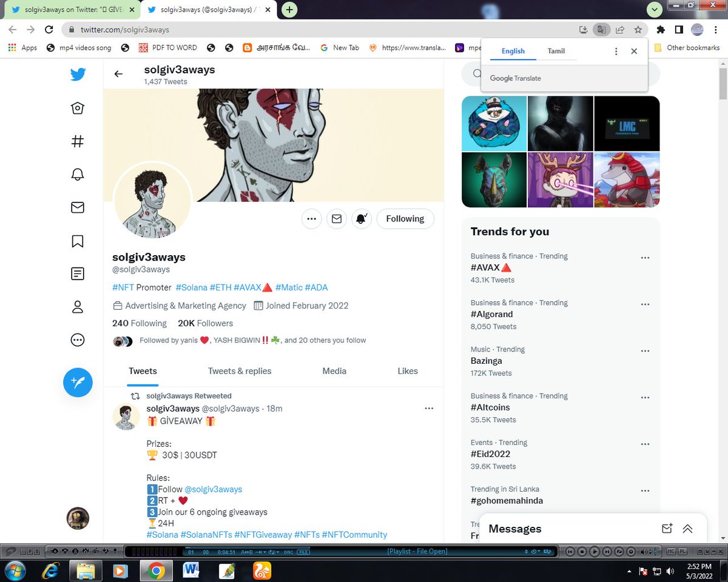Click the #NFT hashtag in bio
Screen dimensions: 728x582
click(x=123, y=287)
